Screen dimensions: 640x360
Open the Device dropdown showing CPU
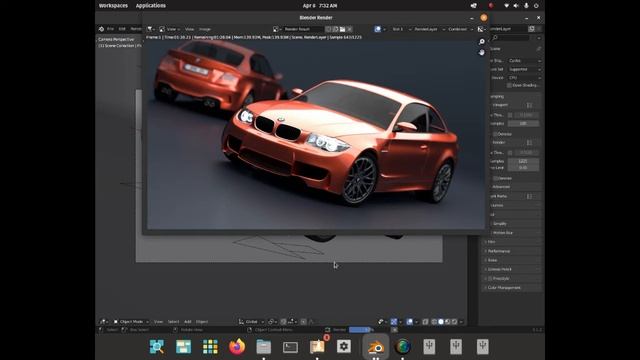click(524, 78)
